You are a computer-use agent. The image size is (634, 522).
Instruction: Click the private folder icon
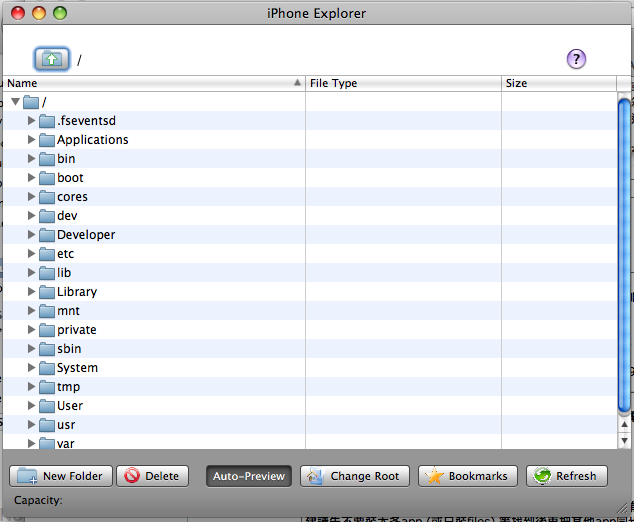click(47, 330)
